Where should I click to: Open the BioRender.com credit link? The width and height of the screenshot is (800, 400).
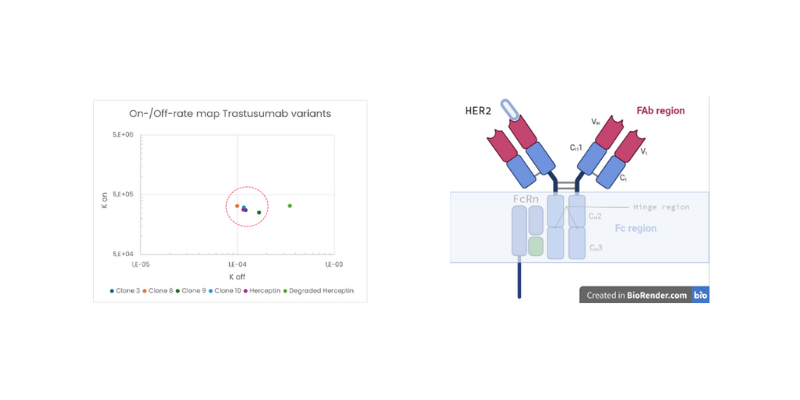coord(636,295)
